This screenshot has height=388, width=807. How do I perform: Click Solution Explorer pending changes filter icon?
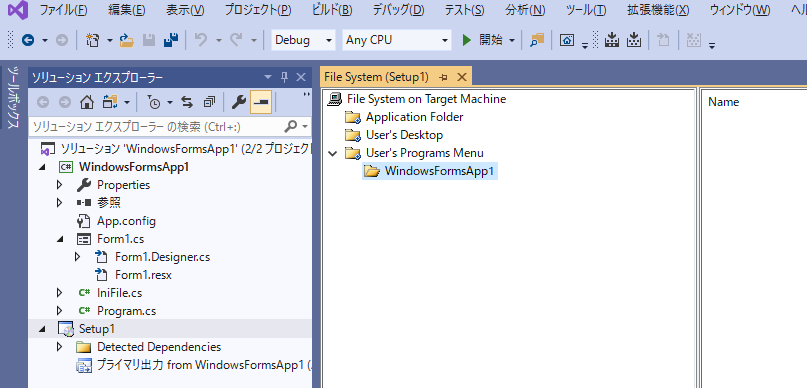tap(154, 102)
